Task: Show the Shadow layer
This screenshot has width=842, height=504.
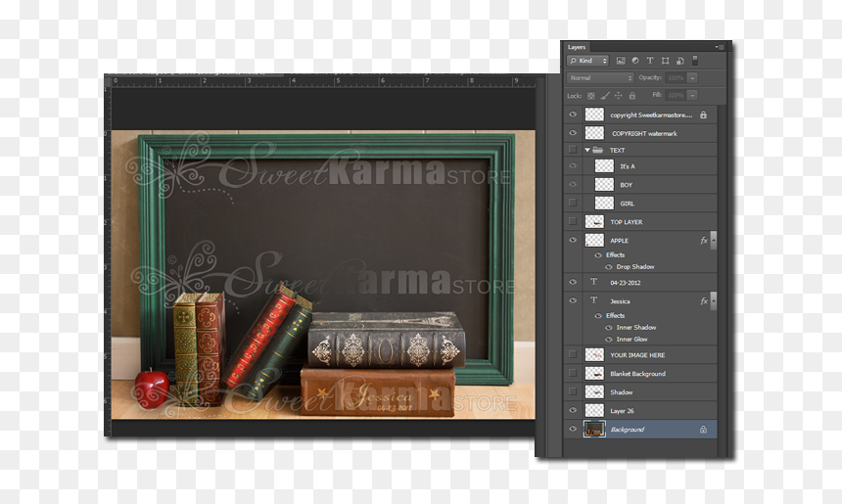Action: coord(573,391)
